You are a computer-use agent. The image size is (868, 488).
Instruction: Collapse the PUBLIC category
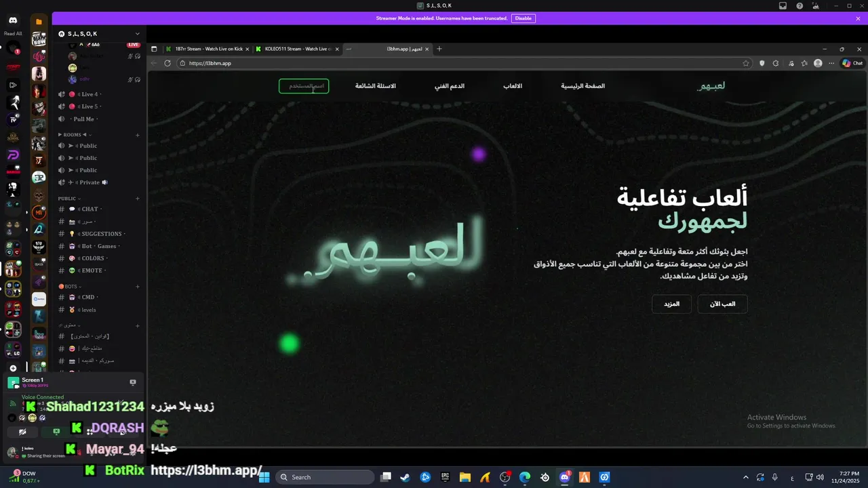pyautogui.click(x=69, y=199)
